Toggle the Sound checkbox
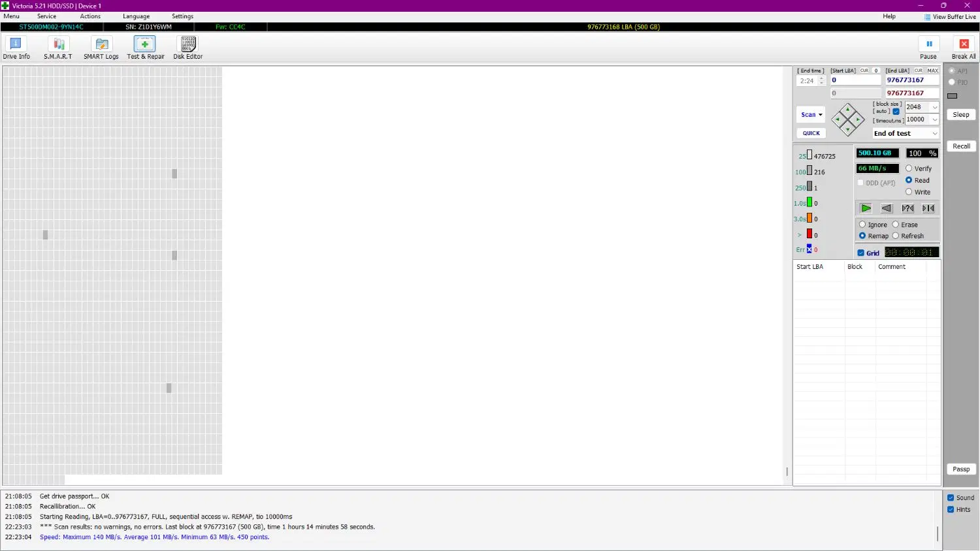The height and width of the screenshot is (551, 980). click(x=951, y=497)
